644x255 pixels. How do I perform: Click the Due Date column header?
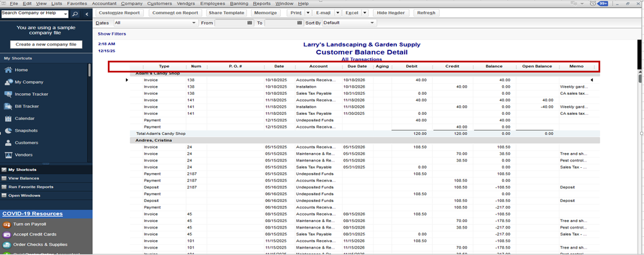point(357,66)
